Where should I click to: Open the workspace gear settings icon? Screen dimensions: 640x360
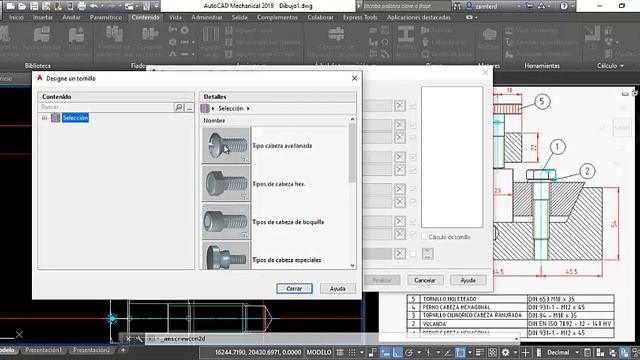[505, 352]
